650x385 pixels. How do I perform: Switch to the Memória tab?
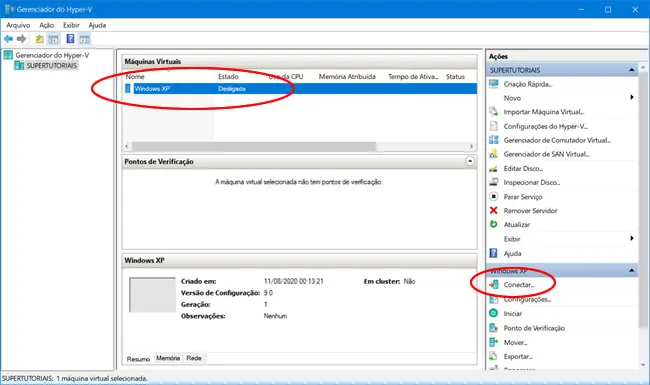pyautogui.click(x=168, y=358)
